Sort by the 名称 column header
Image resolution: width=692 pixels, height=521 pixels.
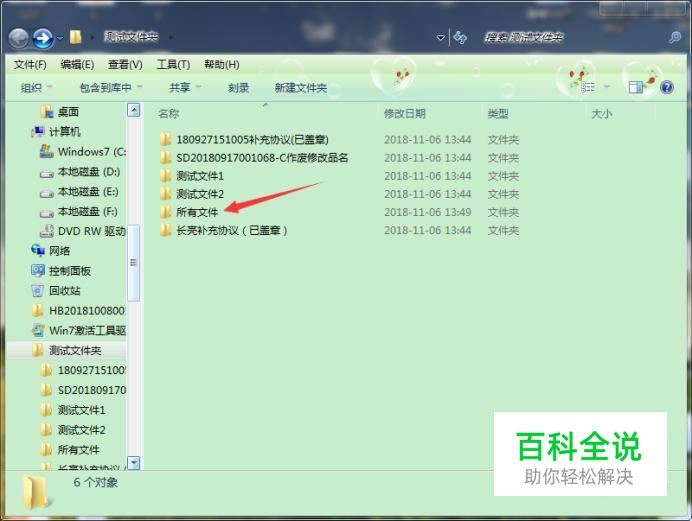click(x=169, y=114)
